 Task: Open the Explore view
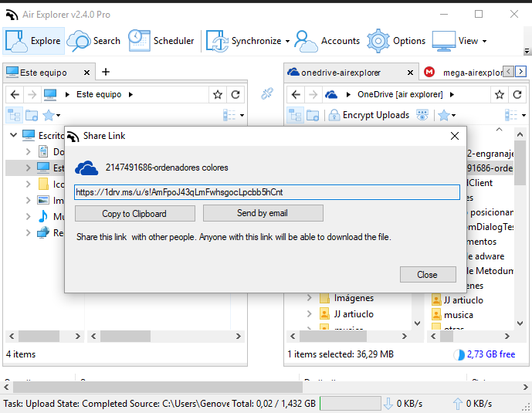tap(33, 41)
